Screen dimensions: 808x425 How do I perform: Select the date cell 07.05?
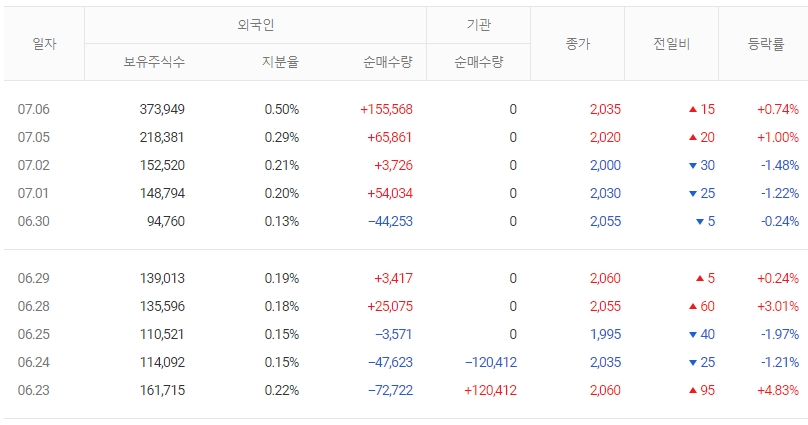[x=33, y=137]
